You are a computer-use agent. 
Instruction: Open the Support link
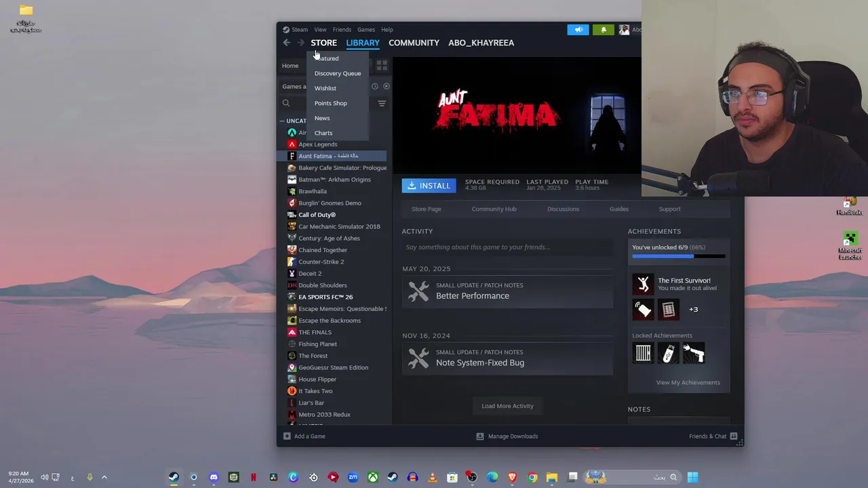[x=669, y=209]
